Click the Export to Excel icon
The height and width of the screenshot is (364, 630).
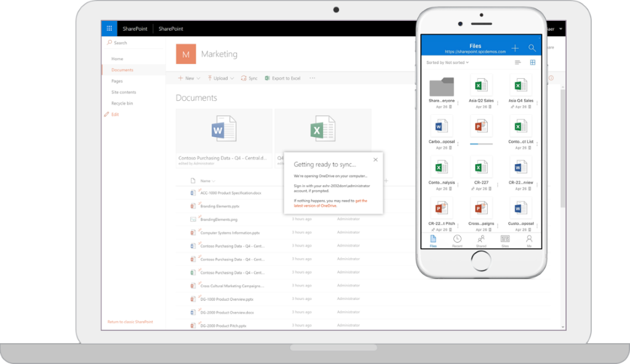tap(267, 78)
